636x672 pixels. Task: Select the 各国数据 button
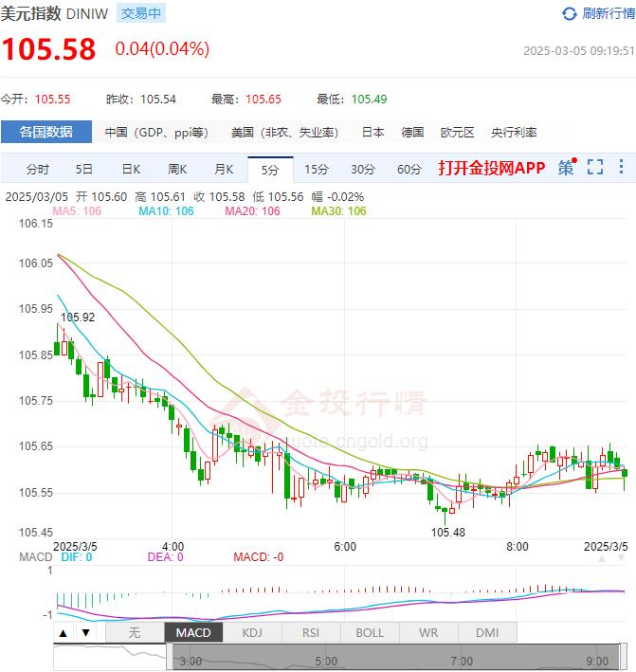(x=46, y=132)
